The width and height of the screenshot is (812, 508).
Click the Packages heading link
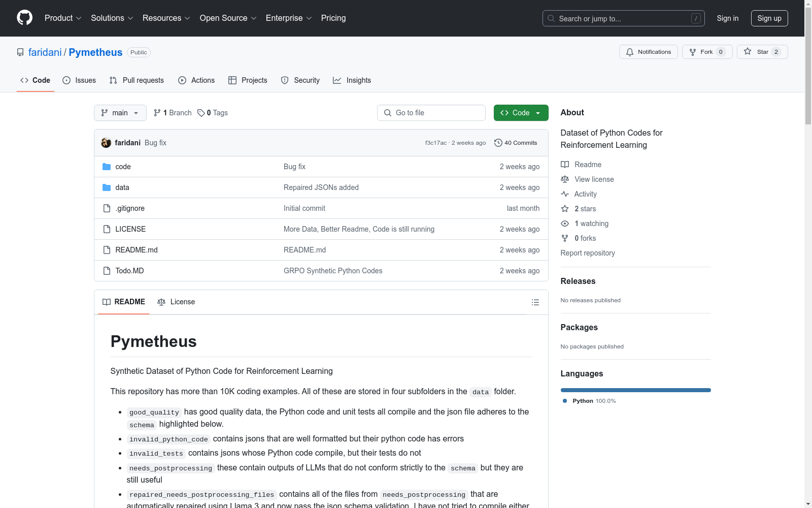pyautogui.click(x=579, y=327)
